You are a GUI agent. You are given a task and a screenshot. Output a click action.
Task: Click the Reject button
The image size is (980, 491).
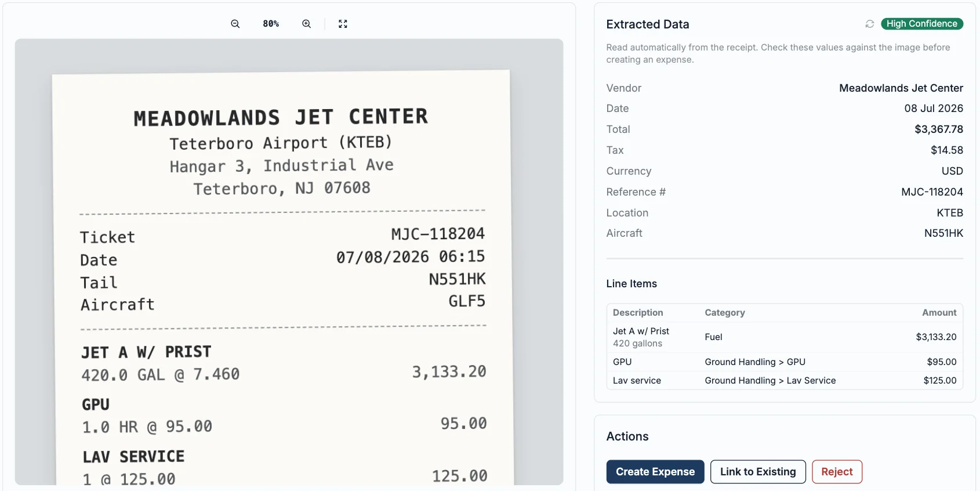(x=837, y=472)
